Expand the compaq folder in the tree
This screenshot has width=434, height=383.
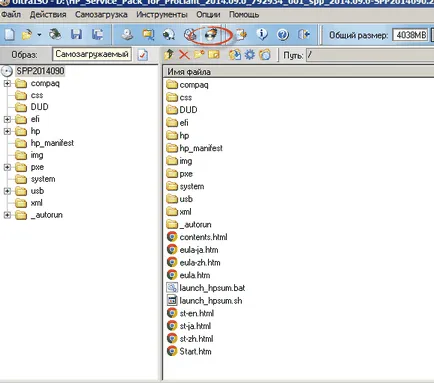(x=7, y=83)
